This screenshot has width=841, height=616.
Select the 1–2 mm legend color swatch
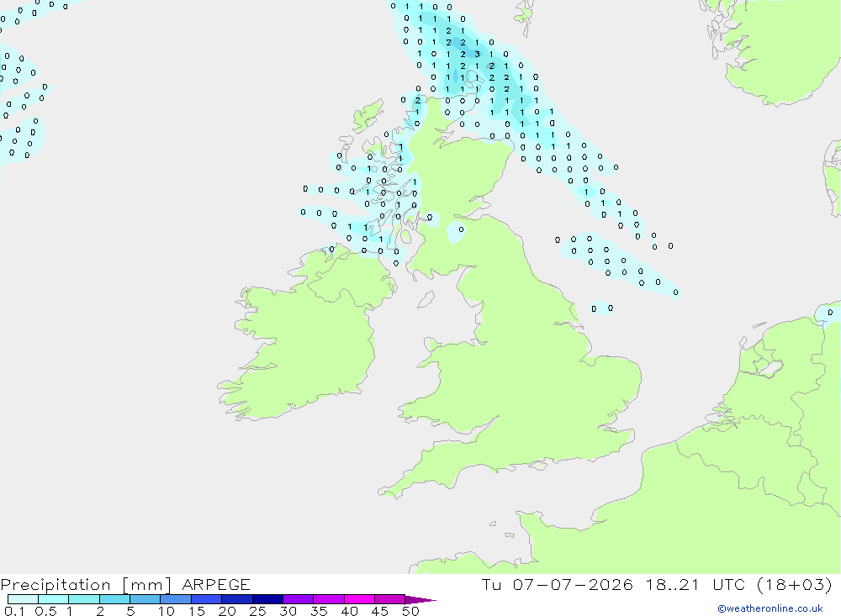tap(84, 599)
